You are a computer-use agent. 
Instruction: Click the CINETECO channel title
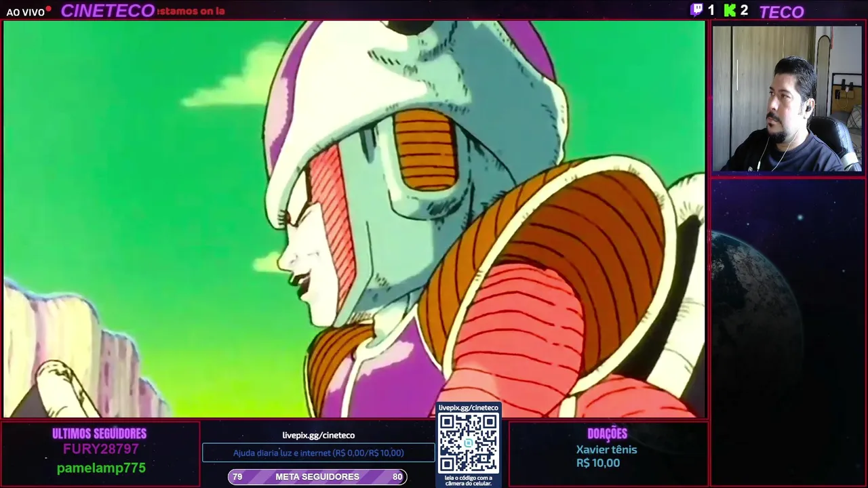(108, 11)
